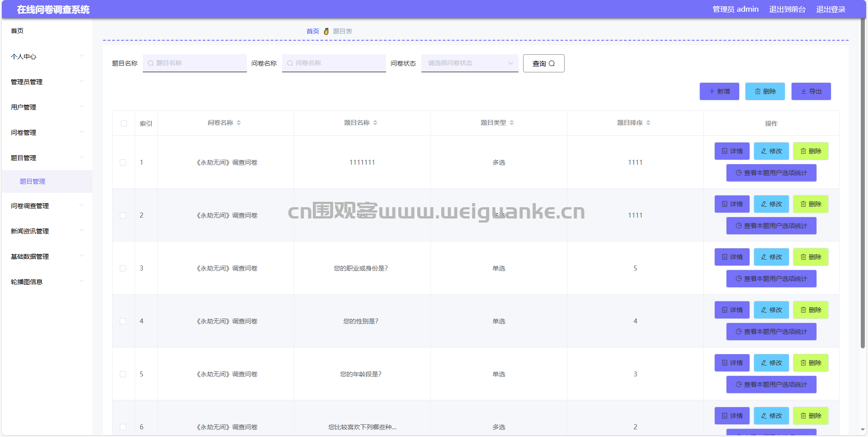Open 详情 for 您的职业或身份是? row
Image resolution: width=868 pixels, height=437 pixels.
tap(732, 257)
